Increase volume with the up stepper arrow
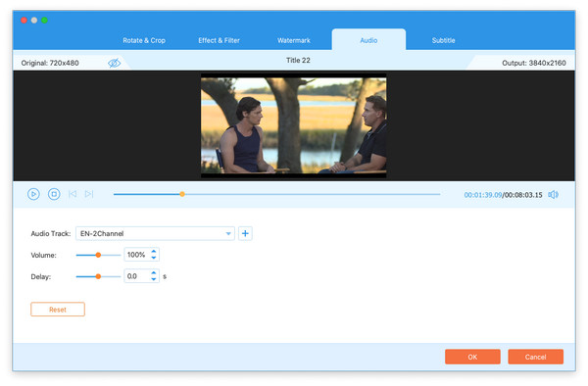 [x=154, y=252]
